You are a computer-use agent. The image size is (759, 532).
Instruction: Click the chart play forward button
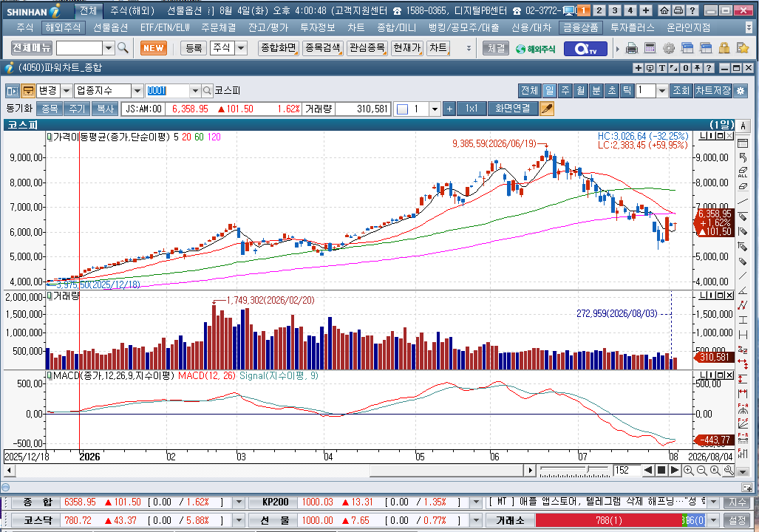coord(674,470)
